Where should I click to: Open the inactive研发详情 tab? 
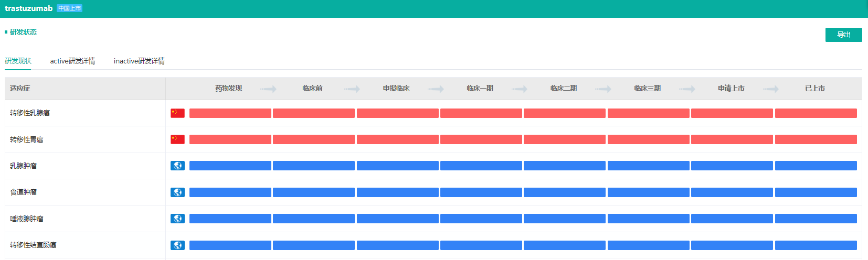click(x=139, y=61)
